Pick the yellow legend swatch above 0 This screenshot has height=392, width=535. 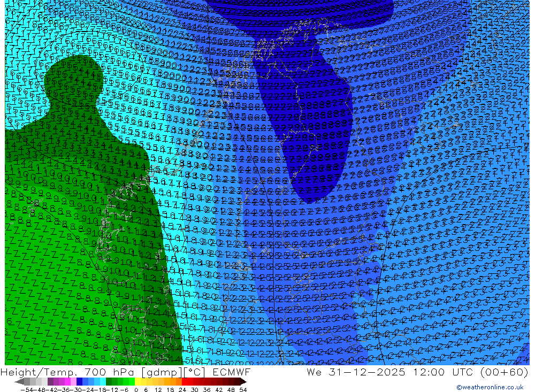pos(138,381)
